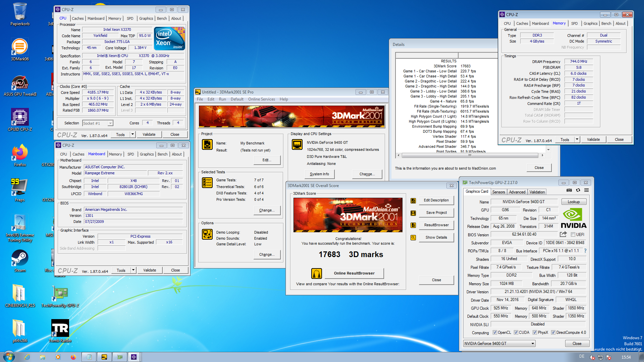Toggle the PhysX checkbox
Screen dimensions: 644x362
point(535,333)
